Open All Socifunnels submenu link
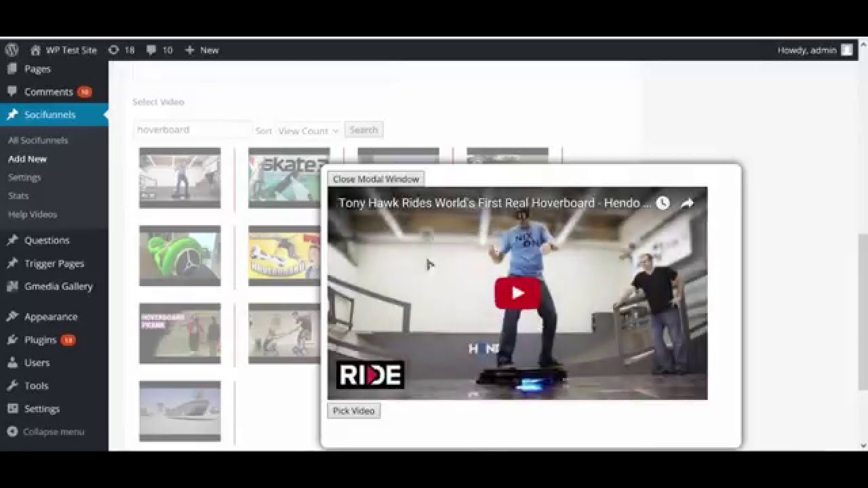The width and height of the screenshot is (868, 488). tap(38, 140)
